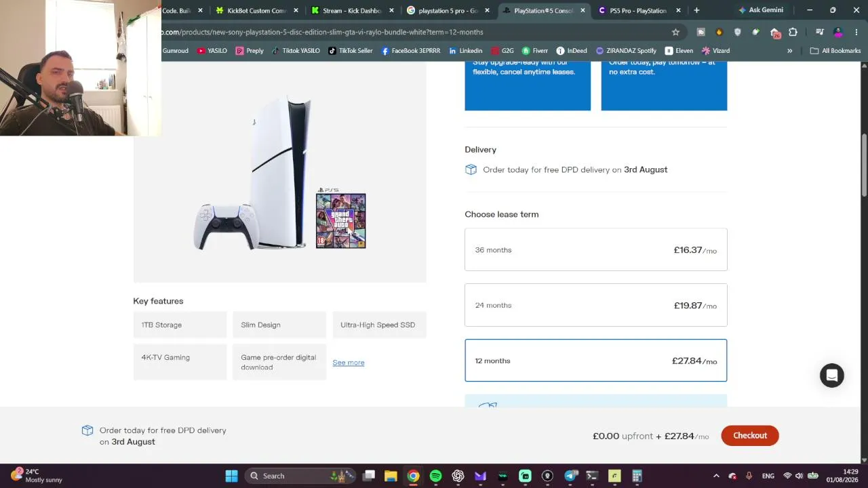Open the Fiverr bookmark

pyautogui.click(x=534, y=51)
